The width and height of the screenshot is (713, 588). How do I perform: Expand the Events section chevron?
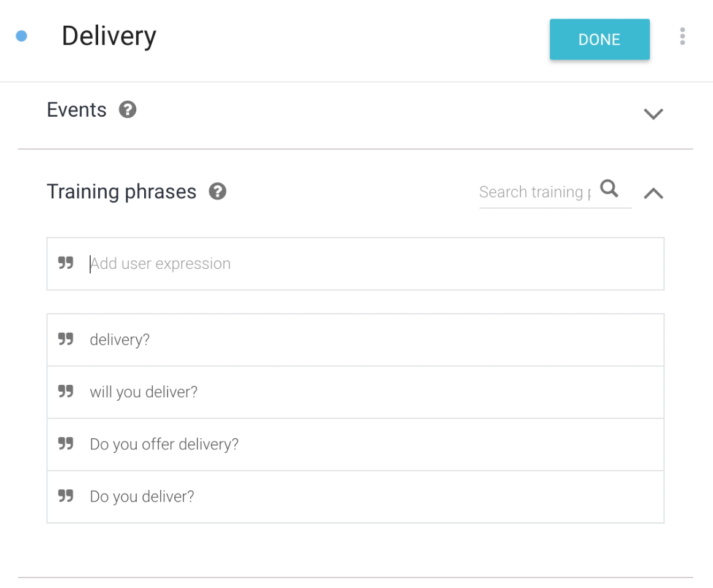click(x=653, y=114)
